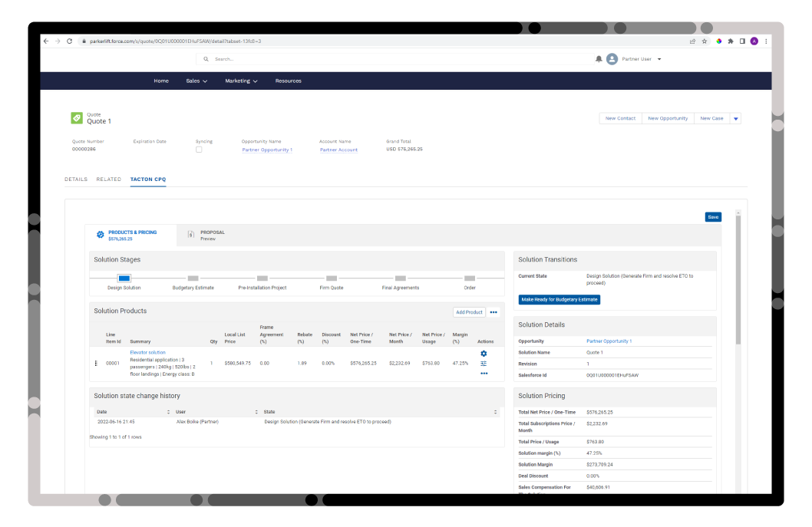
Task: Select the Design Solution stage marker
Action: tap(123, 278)
